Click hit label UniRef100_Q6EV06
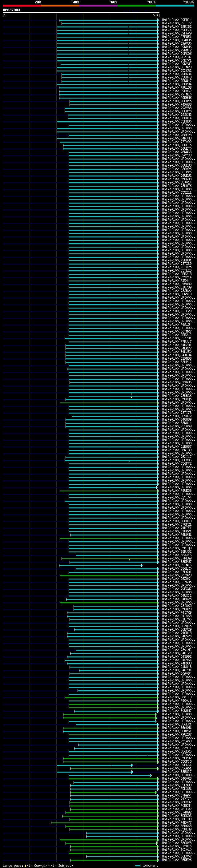The width and height of the screenshot is (197, 868). [x=177, y=460]
